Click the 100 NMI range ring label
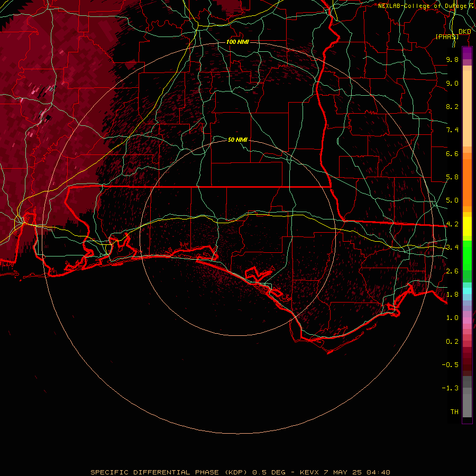476x476 pixels. [x=237, y=42]
